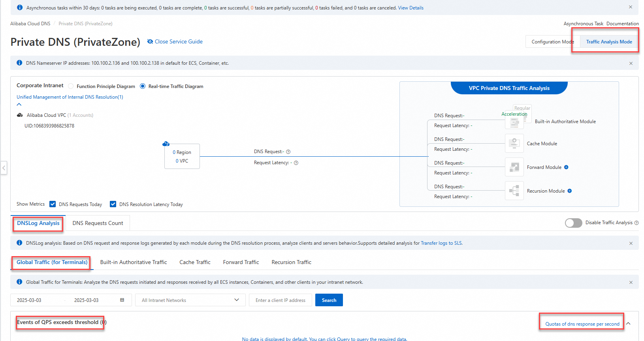
Task: Click the Alibaba Cloud VPC cloud icon
Action: pos(20,115)
